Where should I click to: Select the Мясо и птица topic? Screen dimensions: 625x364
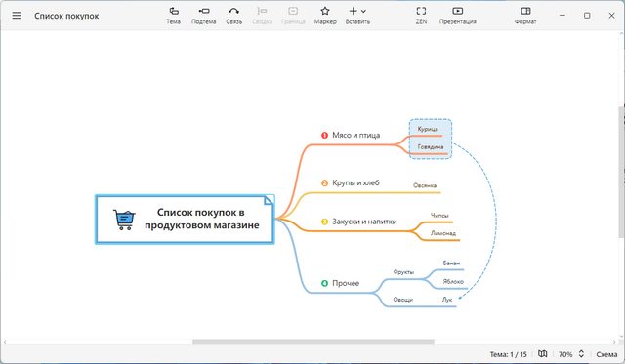click(x=355, y=135)
